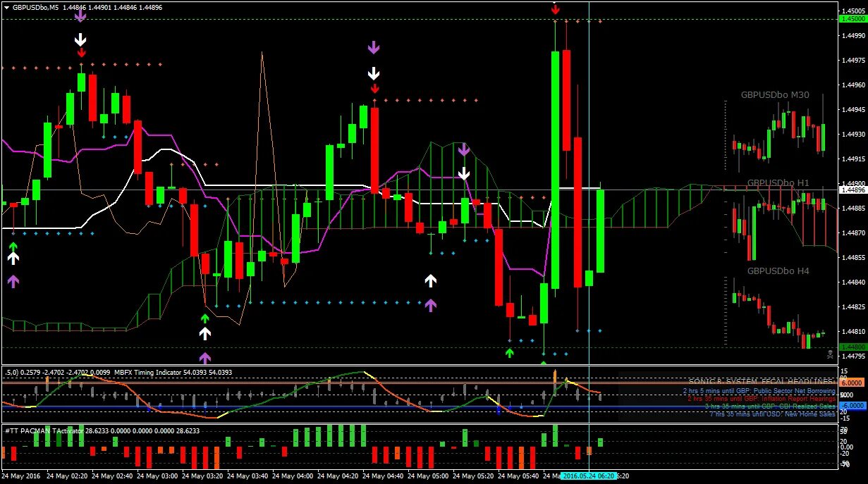The height and width of the screenshot is (484, 868).
Task: Click the current price tag 1.44896
Action: [852, 190]
